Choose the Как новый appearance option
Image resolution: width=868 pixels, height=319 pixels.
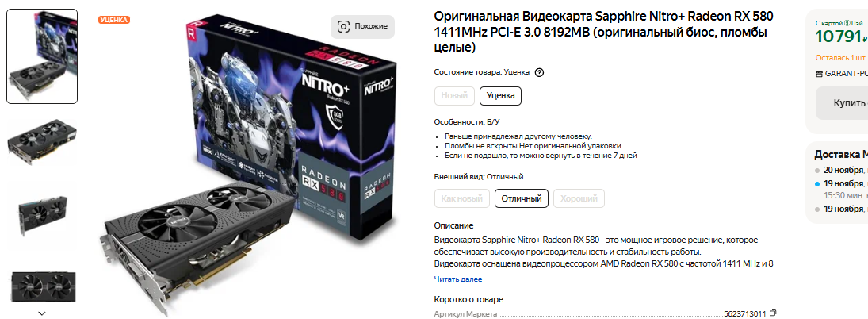click(x=462, y=198)
